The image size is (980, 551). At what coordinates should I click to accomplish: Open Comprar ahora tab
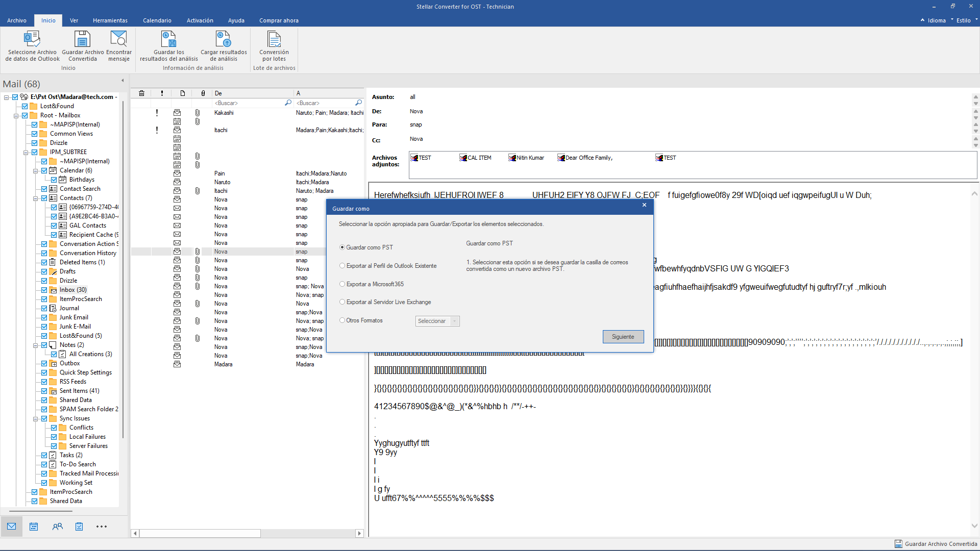pos(279,20)
